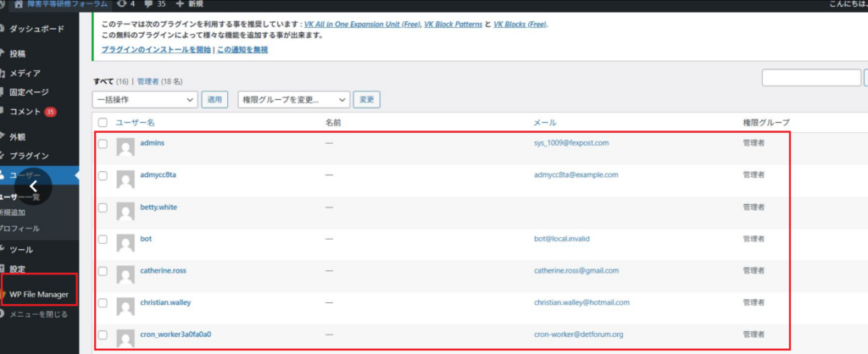Click the avatar for user catherine.ross
Viewport: 868px width, 354px height.
coord(125,275)
